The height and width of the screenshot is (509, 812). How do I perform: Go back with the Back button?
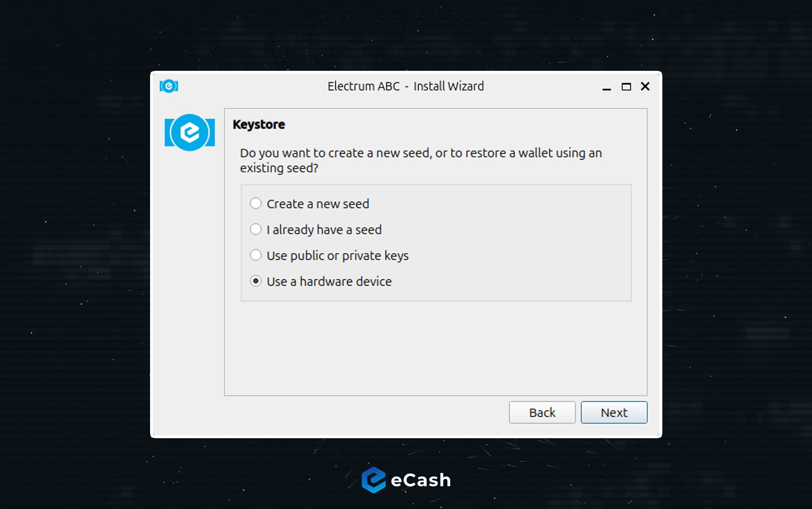542,413
